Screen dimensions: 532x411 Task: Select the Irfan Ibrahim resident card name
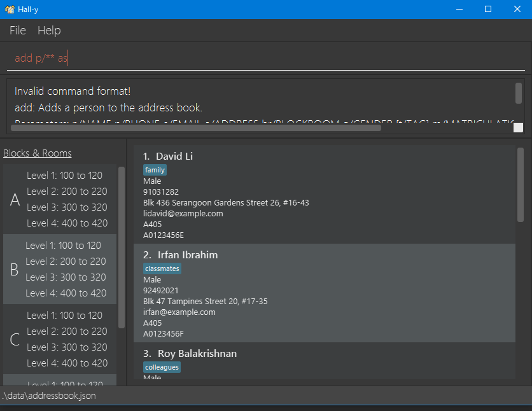(188, 255)
